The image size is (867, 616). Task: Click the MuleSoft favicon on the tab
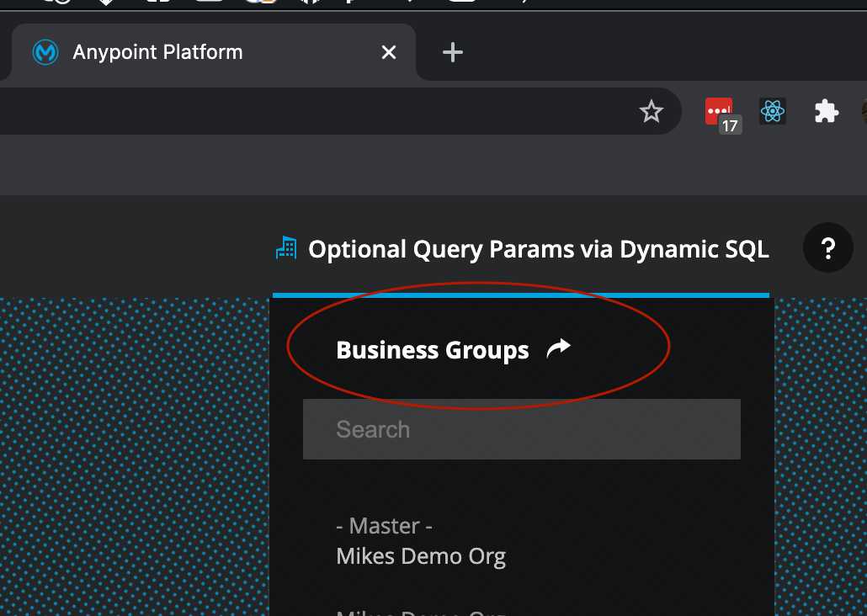[x=45, y=52]
